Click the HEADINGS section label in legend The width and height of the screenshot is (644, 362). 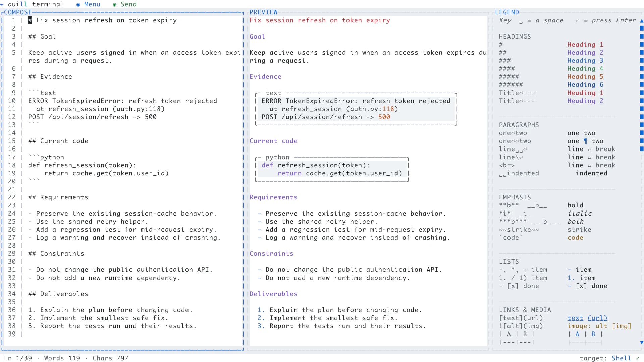[x=515, y=36]
